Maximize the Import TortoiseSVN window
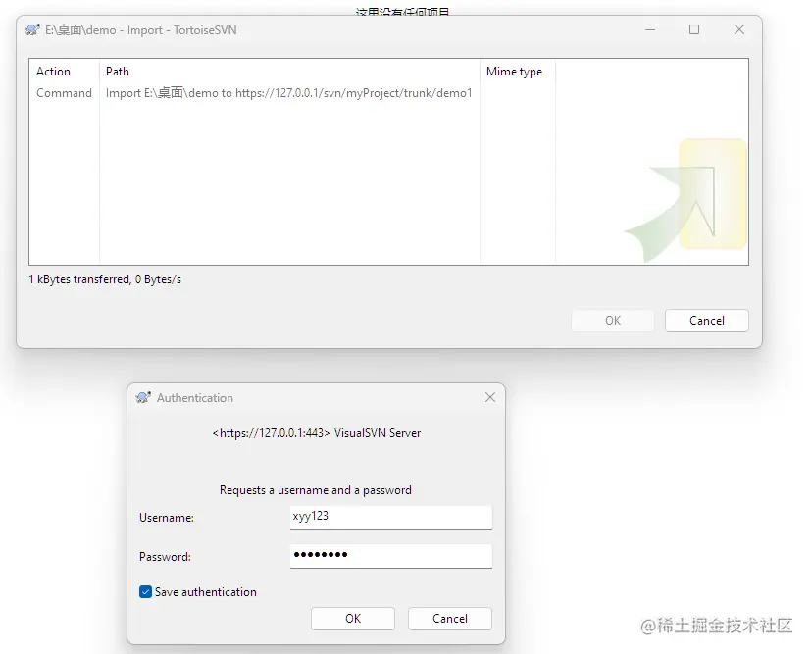Screen dimensions: 812x654 point(694,29)
